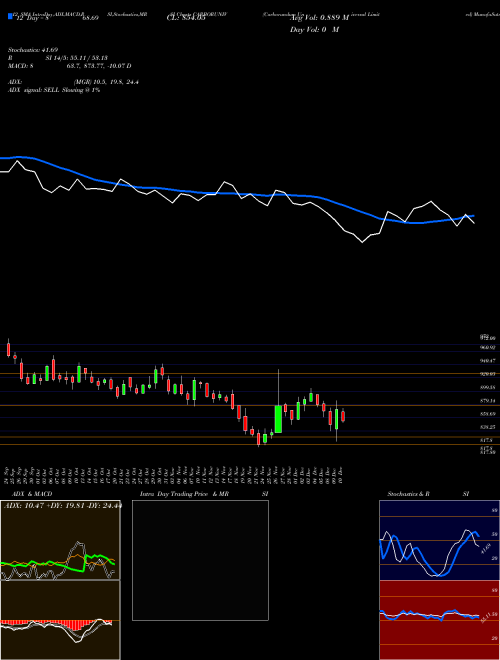Click the 'Stochastics & R' panel title
Screen dimensions: 500x660
(x=408, y=494)
